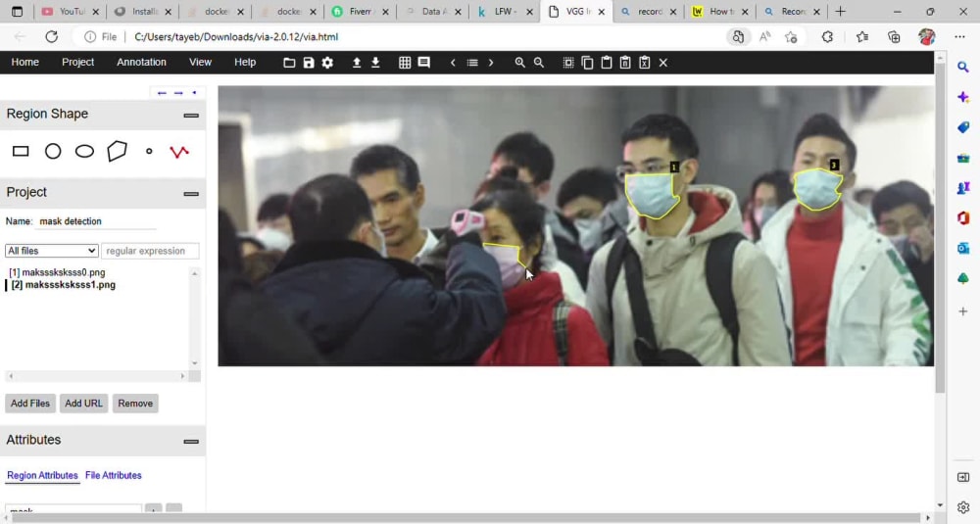
Task: Select the circle region shape
Action: pos(53,151)
